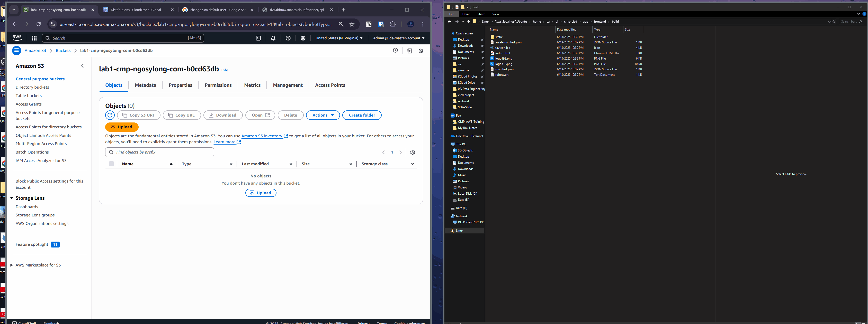Collapse the Amazon S3 side navigation
Viewport: 868px width, 324px height.
(83, 66)
